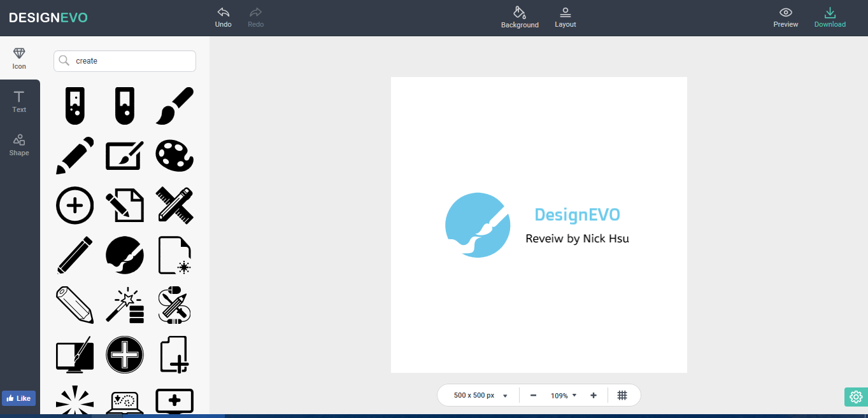868x418 pixels.
Task: Add the laptop with dotted path icon
Action: click(125, 402)
